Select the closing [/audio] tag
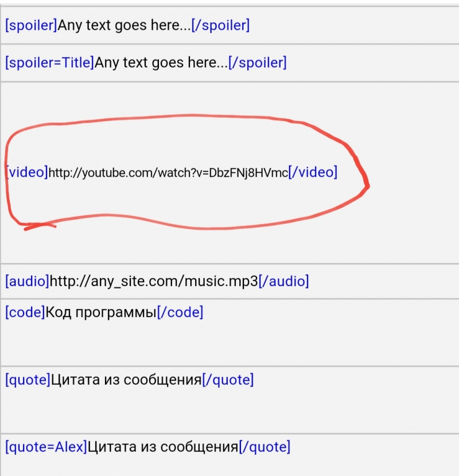The image size is (459, 476). 283,281
